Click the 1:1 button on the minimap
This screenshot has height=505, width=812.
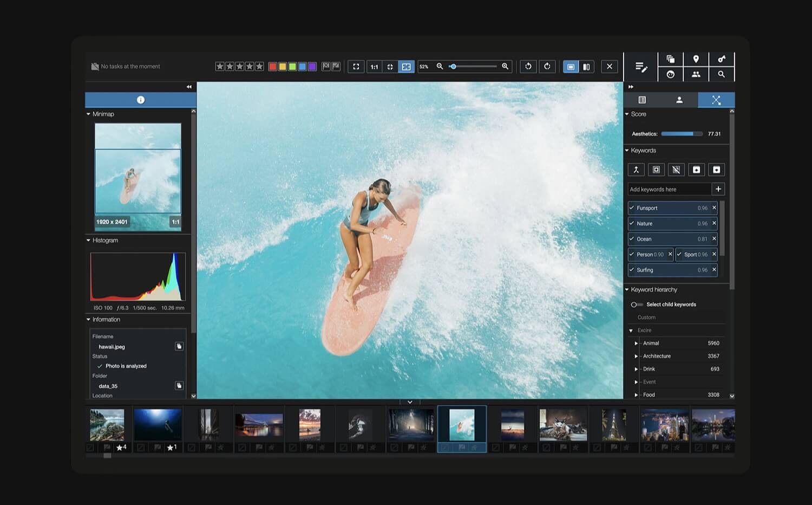[175, 222]
